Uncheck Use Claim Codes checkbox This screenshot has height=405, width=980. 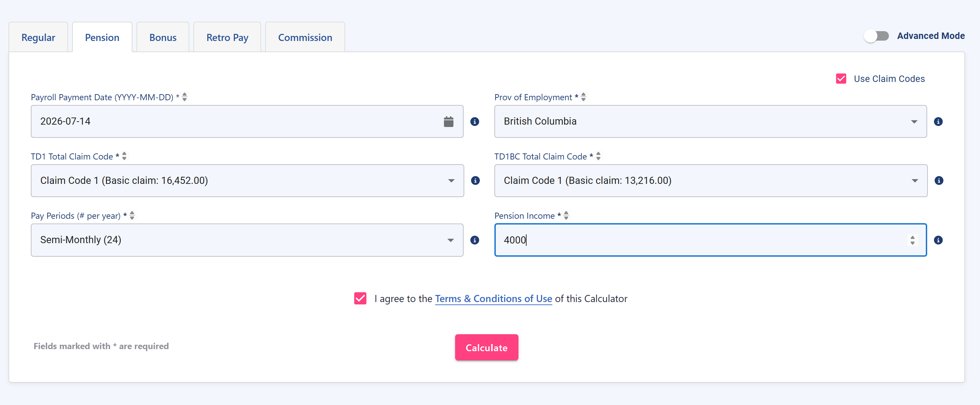coord(841,79)
